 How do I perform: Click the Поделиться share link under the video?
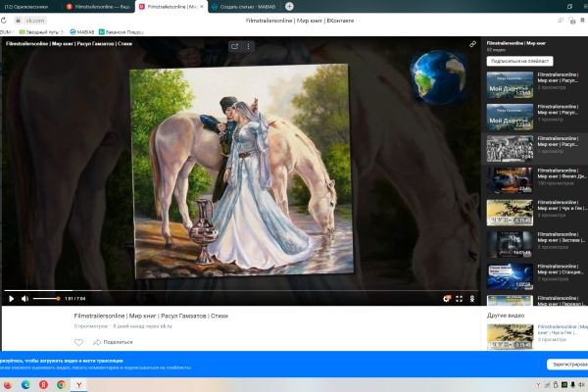[x=113, y=342]
